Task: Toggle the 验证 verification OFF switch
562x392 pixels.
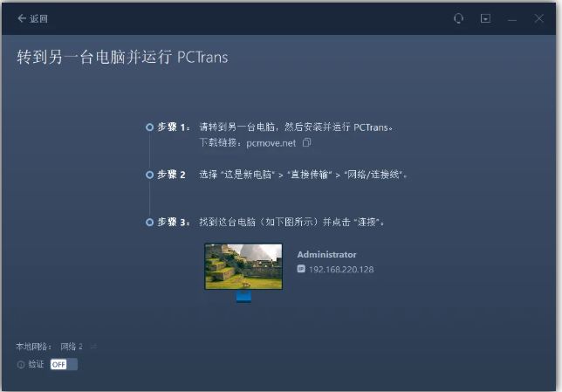Action: coord(64,364)
